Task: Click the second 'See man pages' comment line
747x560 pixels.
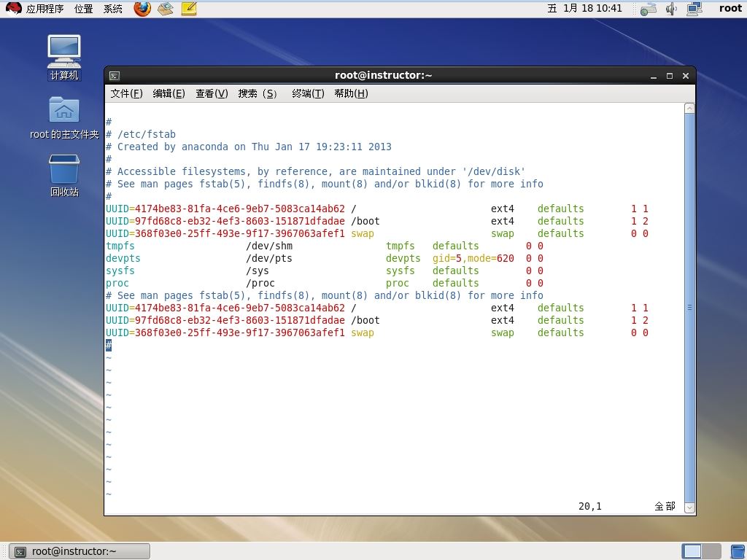Action: [x=325, y=295]
